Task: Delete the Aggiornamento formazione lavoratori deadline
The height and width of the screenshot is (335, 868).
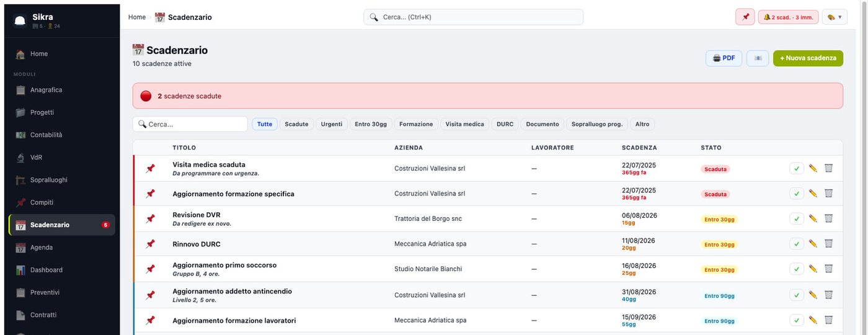Action: coord(828,320)
